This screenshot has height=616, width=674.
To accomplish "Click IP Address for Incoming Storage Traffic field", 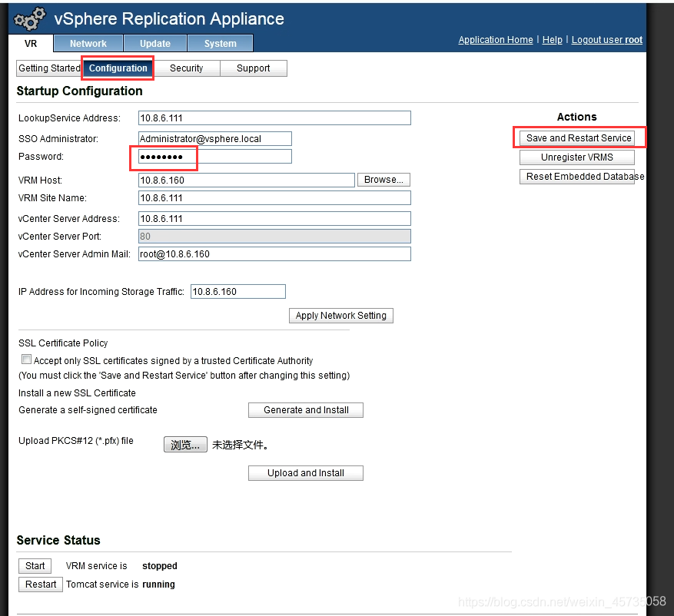I will (x=238, y=292).
